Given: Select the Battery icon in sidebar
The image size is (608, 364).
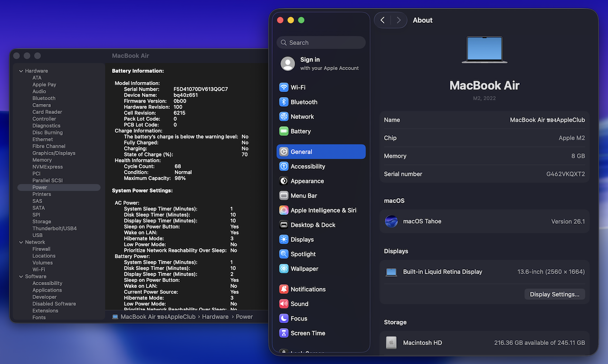Looking at the screenshot, I should (284, 131).
